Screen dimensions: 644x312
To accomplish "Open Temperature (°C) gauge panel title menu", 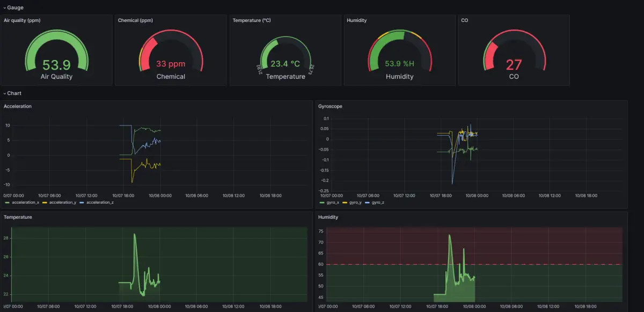I will coord(252,20).
